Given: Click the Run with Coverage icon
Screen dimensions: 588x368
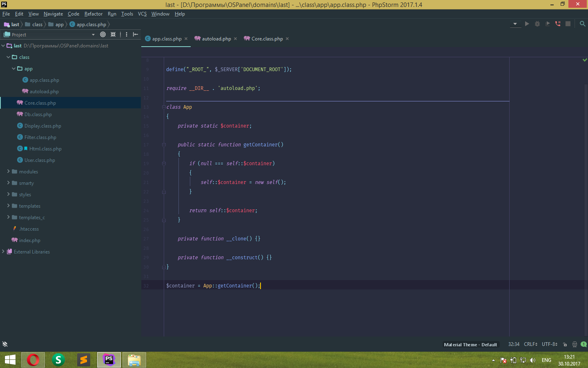Looking at the screenshot, I should coord(548,24).
